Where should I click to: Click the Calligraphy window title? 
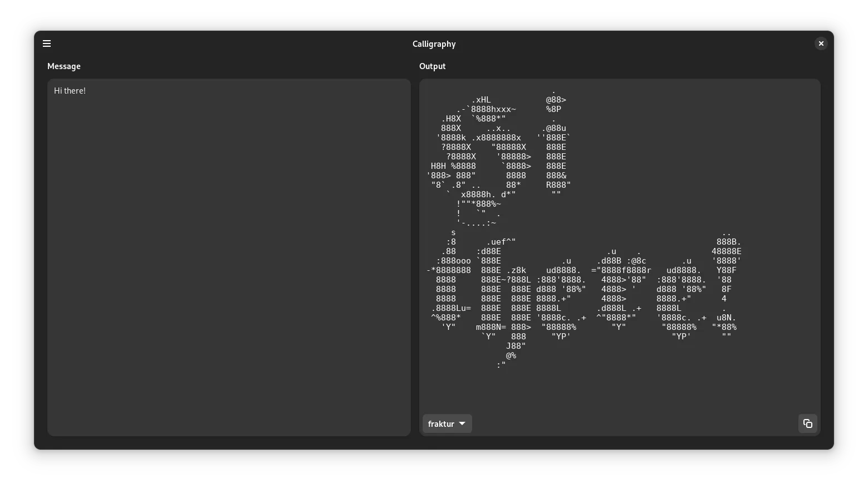point(434,44)
